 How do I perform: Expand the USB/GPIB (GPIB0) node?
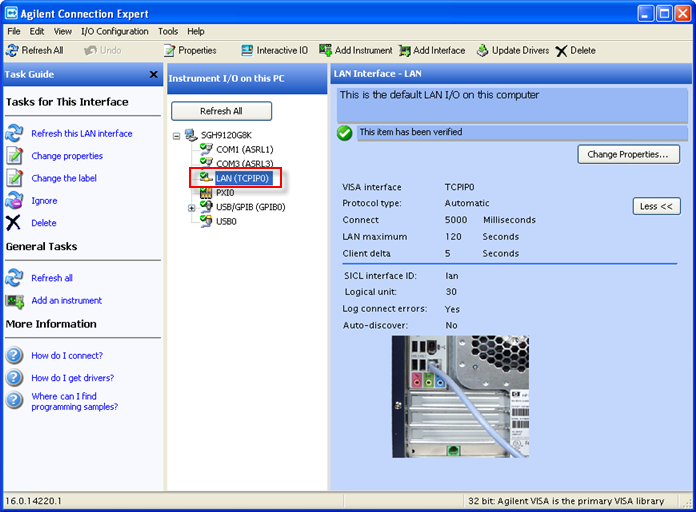tap(191, 207)
